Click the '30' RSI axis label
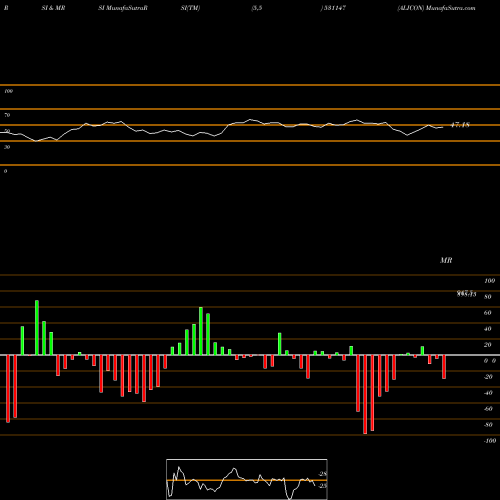The width and height of the screenshot is (500, 500). 7,147
